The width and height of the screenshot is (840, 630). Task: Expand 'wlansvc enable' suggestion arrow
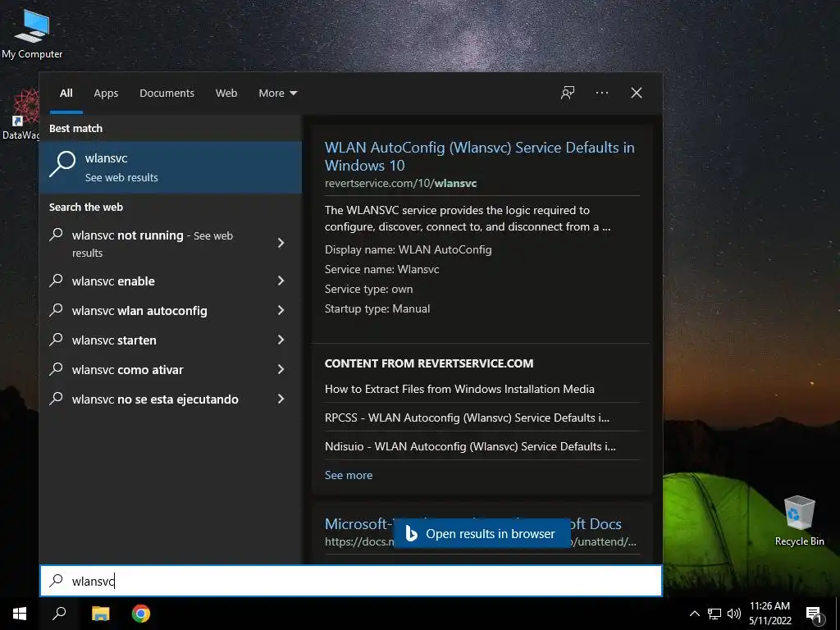[281, 281]
